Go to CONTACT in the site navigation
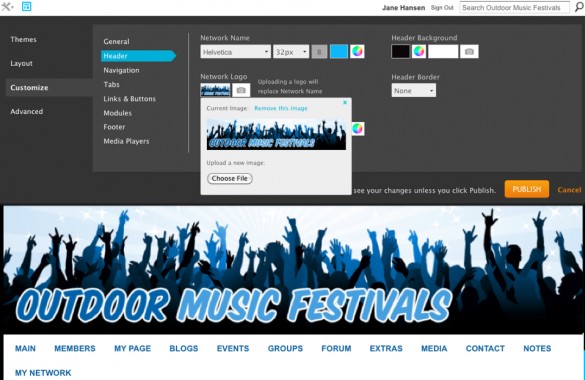This screenshot has width=585, height=380. pyautogui.click(x=485, y=348)
